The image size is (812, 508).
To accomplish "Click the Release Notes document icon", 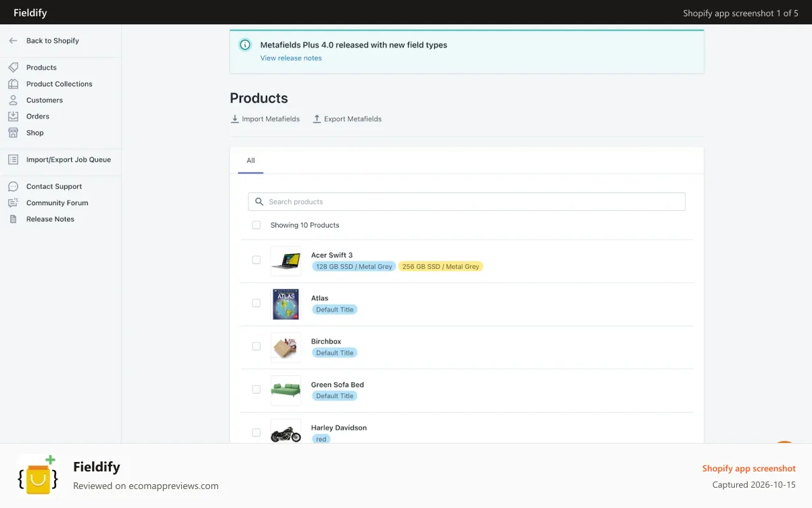I will click(13, 219).
